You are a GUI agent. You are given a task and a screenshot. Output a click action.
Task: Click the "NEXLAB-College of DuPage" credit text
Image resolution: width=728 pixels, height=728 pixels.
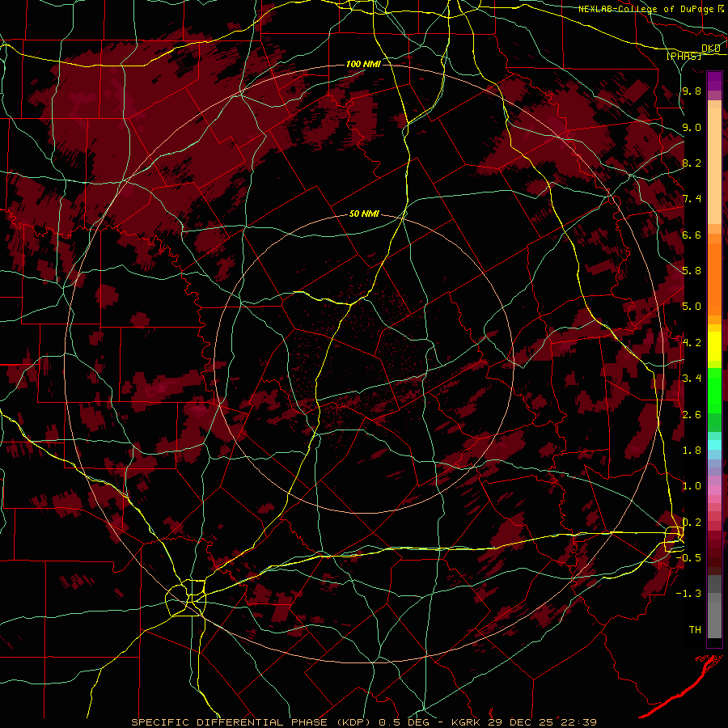tap(648, 9)
